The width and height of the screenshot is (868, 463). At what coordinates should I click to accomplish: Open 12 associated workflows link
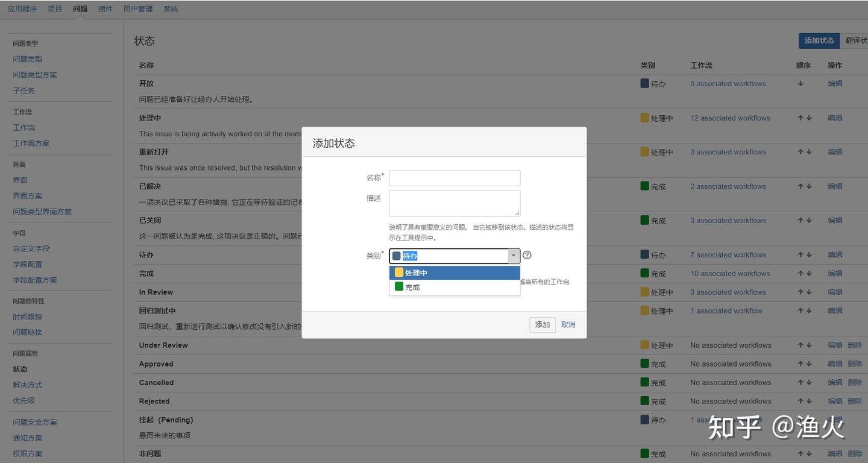[x=730, y=118]
